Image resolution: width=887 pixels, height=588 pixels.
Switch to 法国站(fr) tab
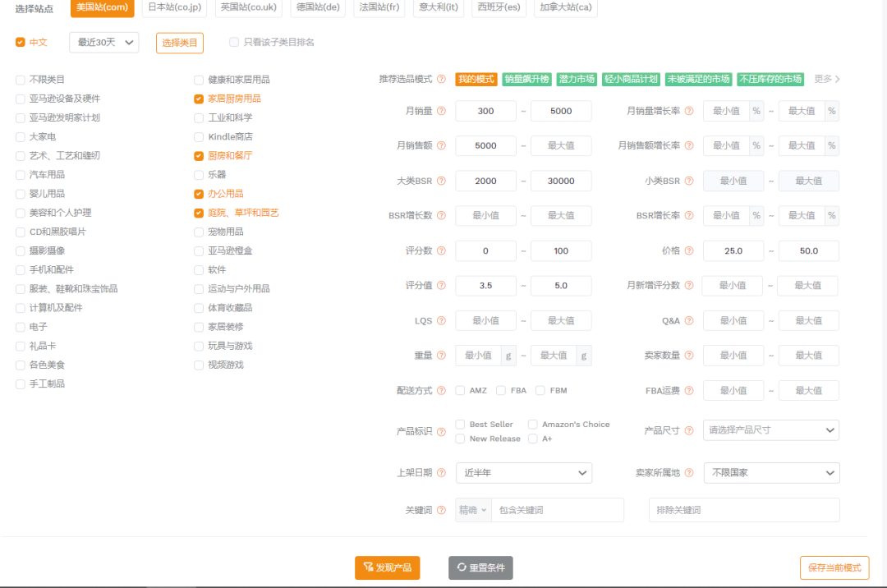(x=379, y=7)
